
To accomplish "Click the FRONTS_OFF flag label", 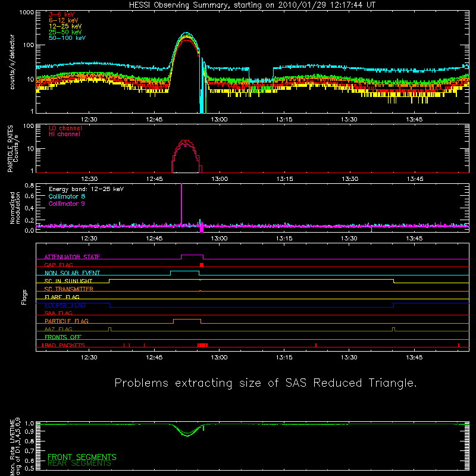I will tap(62, 337).
